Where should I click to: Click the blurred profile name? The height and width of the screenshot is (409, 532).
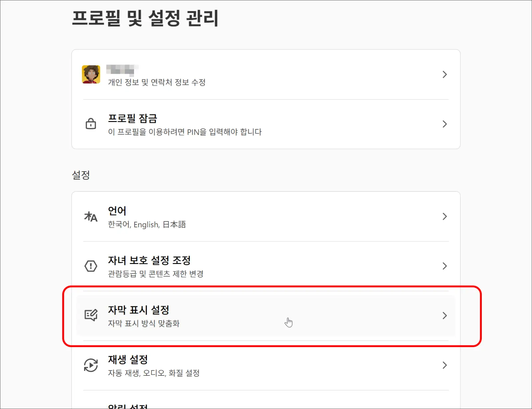(x=122, y=69)
